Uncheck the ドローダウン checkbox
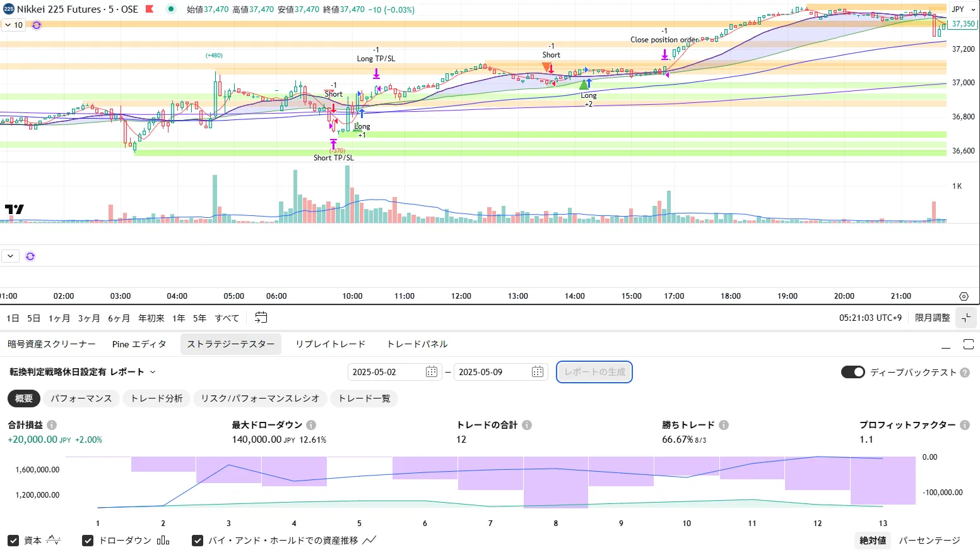Image resolution: width=980 pixels, height=557 pixels. 88,541
